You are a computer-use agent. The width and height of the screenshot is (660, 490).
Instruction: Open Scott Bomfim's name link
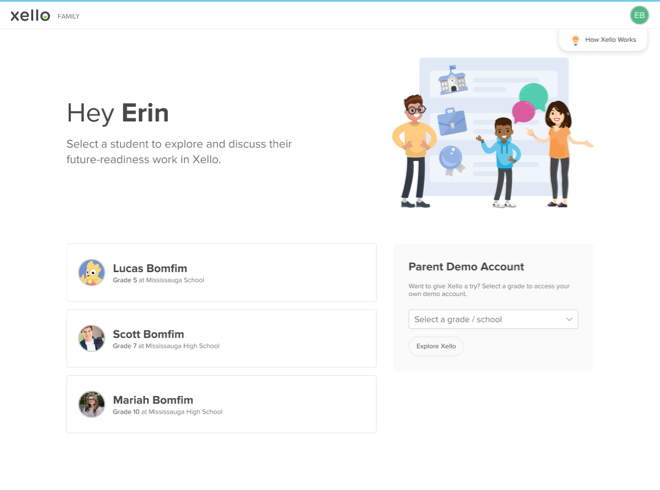click(x=148, y=334)
